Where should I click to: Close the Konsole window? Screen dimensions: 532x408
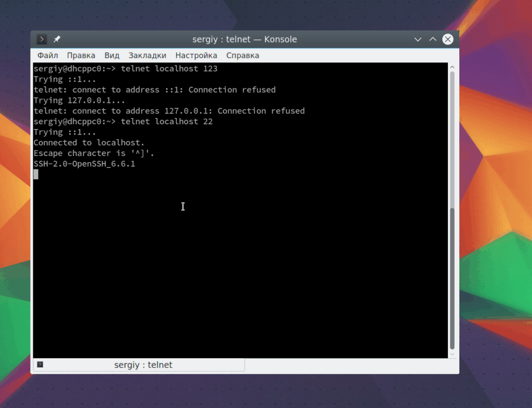448,40
